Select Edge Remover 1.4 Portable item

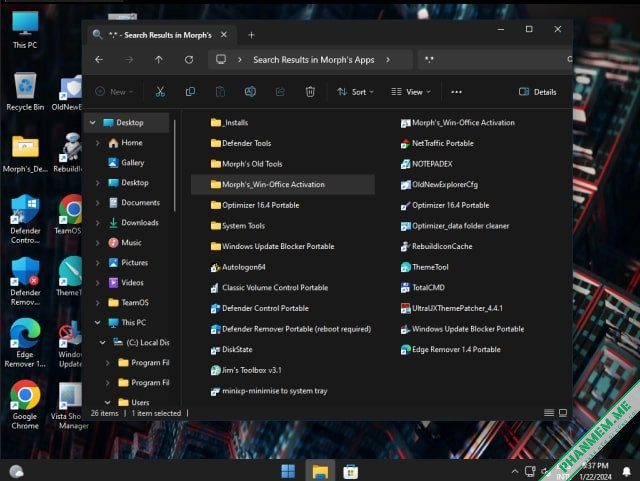point(450,350)
